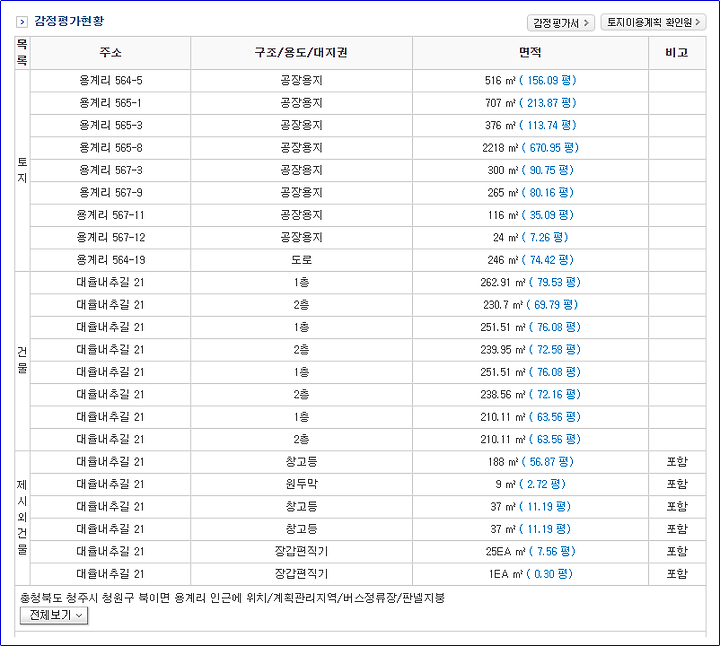Screen dimensions: 720x646
Task: Click 공장용지 in the 용계리 567-12 row
Action: click(x=301, y=238)
